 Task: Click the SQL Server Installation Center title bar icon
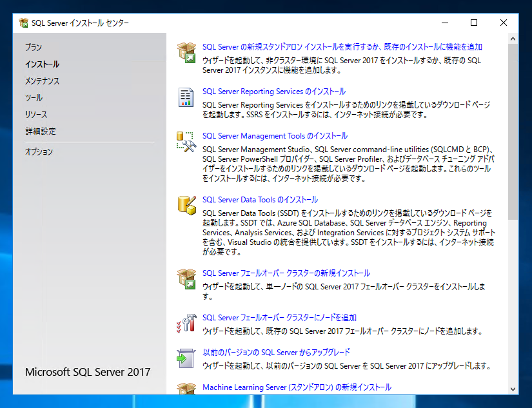pos(23,23)
